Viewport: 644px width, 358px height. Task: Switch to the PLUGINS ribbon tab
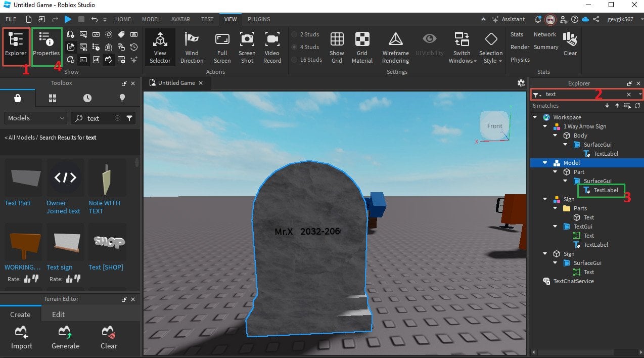pos(259,19)
